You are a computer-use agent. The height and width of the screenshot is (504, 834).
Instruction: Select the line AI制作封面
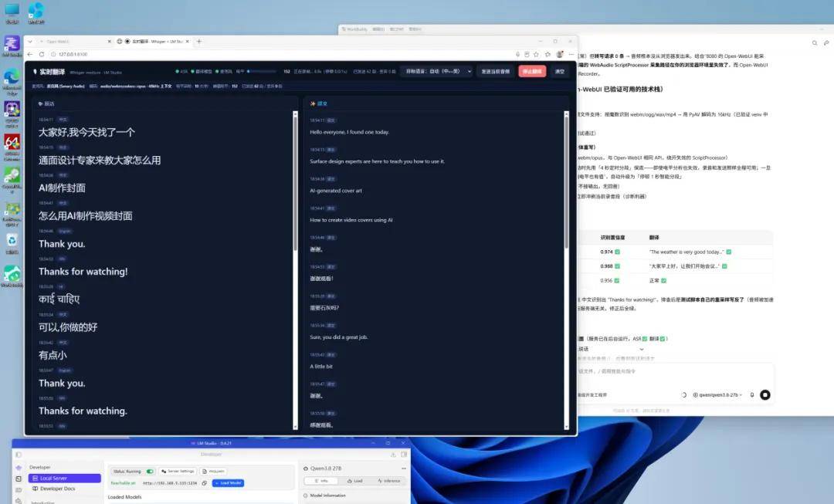click(x=62, y=188)
